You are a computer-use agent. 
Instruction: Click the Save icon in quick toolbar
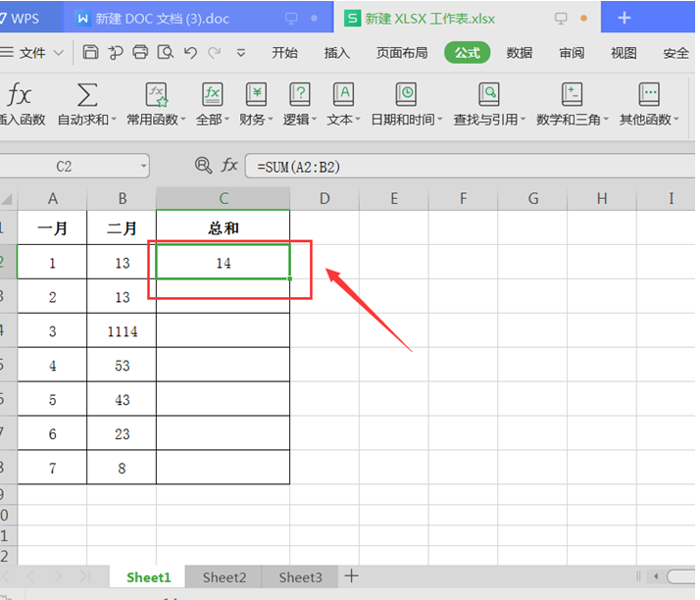(90, 52)
